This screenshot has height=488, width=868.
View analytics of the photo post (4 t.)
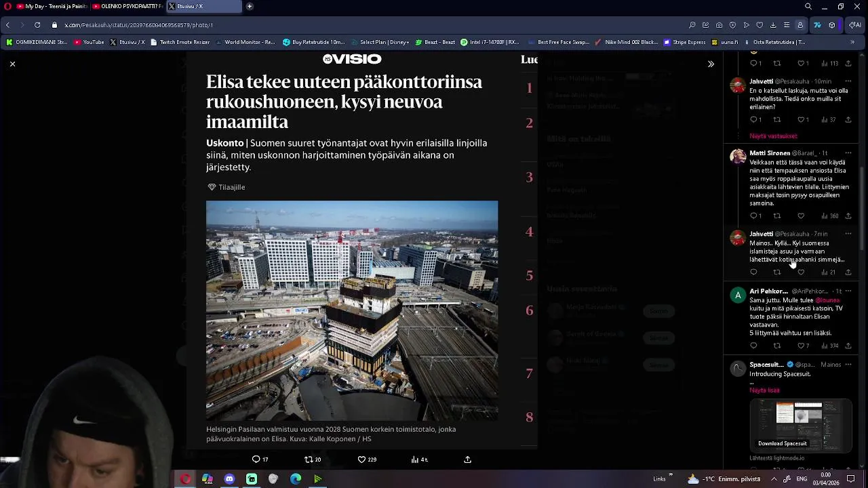click(x=419, y=460)
